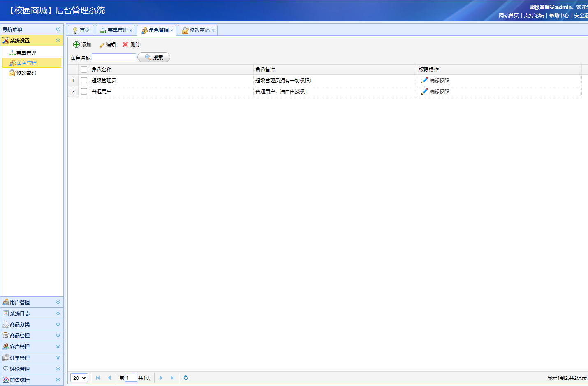Image resolution: width=588 pixels, height=386 pixels.
Task: Check the 超级管理员 row checkbox
Action: (x=84, y=80)
